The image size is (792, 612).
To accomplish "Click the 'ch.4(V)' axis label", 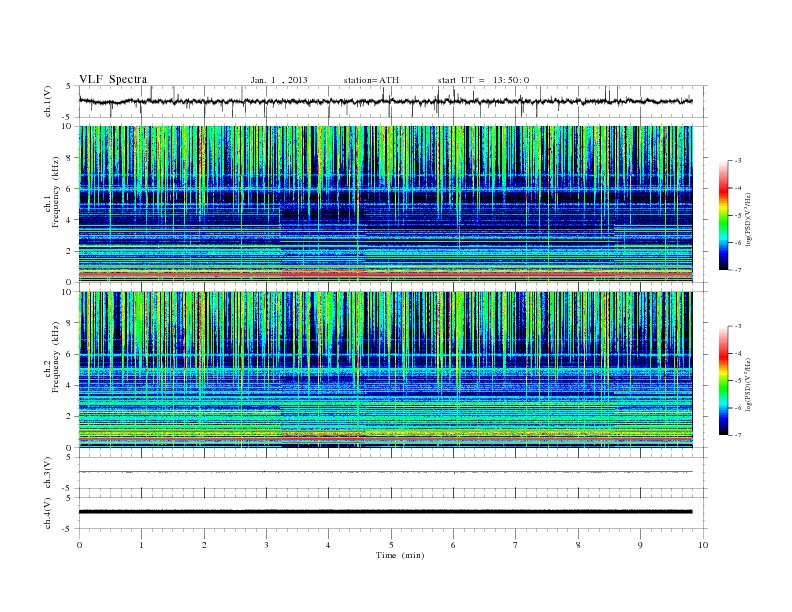I will pyautogui.click(x=48, y=513).
